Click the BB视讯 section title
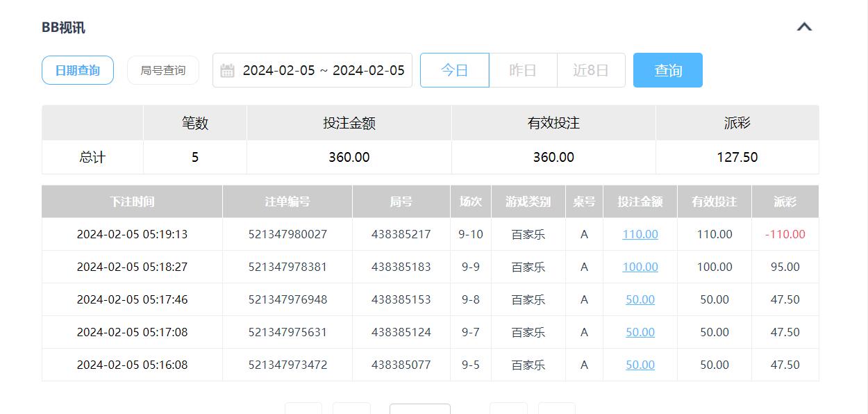868x414 pixels. [x=63, y=28]
